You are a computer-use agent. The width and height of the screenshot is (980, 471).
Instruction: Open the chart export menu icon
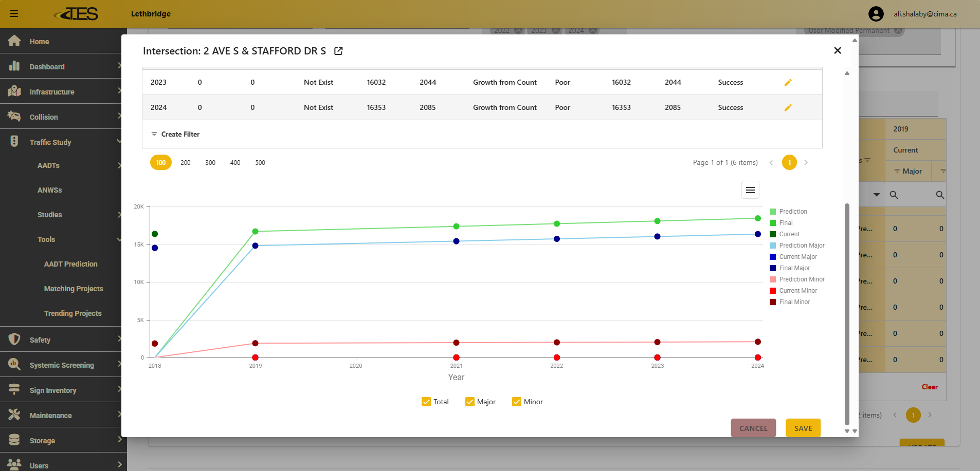click(x=750, y=190)
